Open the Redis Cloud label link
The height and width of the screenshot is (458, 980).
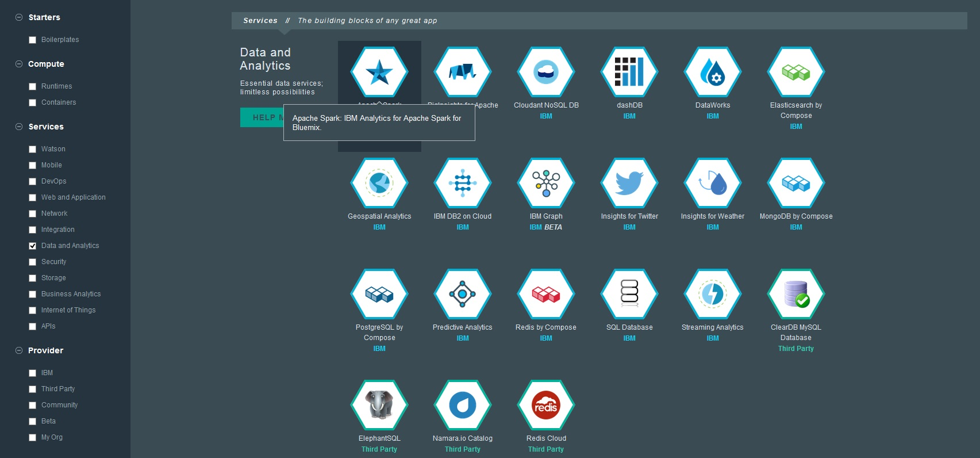point(546,438)
